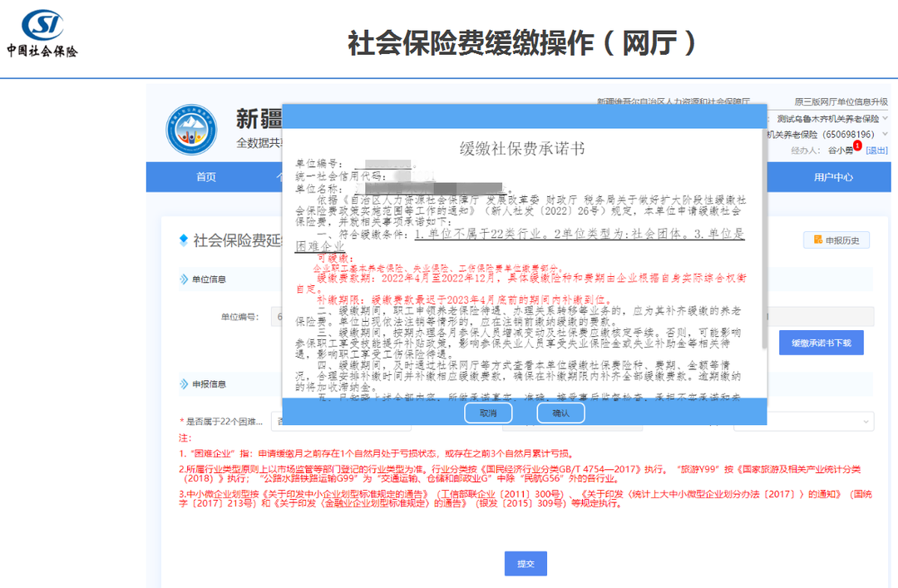
Task: Click the chevron icon next to 单位信息
Action: [x=184, y=279]
